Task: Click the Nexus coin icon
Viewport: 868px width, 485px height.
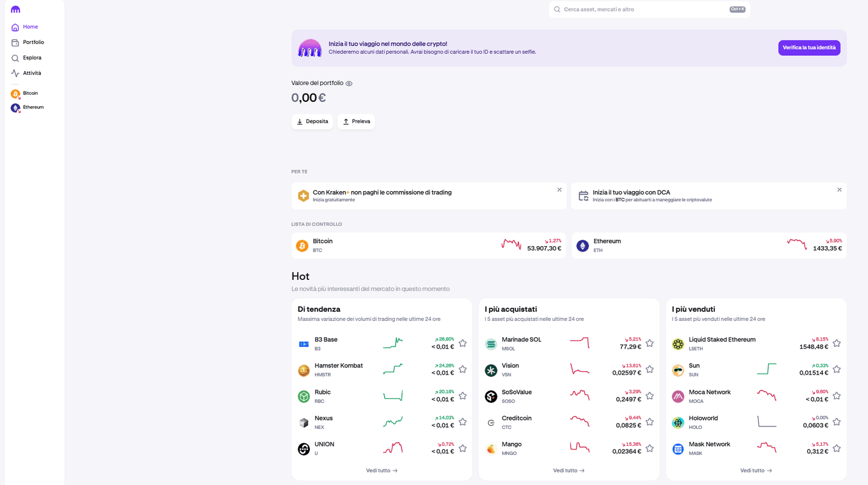Action: pyautogui.click(x=304, y=423)
